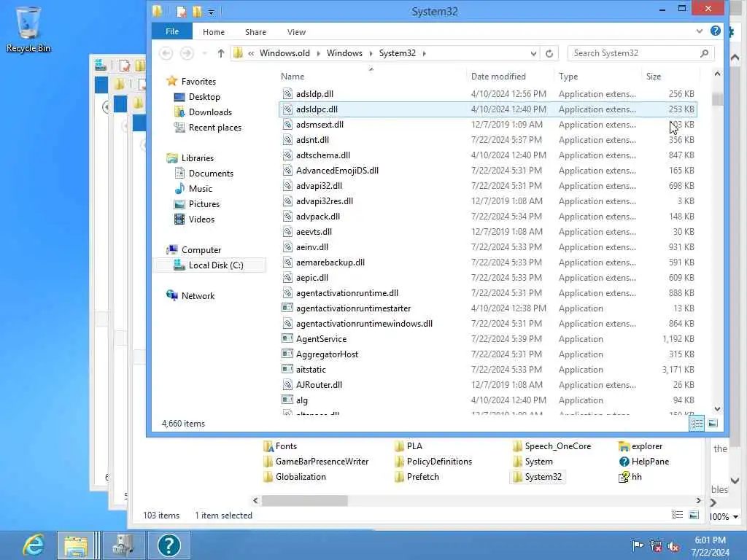Select the adsldp.dll file icon
747x560 pixels.
[287, 94]
